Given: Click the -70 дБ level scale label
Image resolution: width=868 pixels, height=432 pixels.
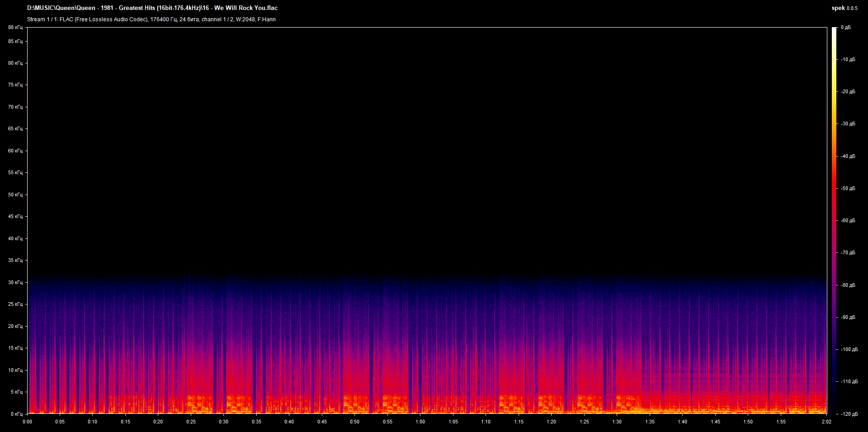Looking at the screenshot, I should click(x=848, y=252).
